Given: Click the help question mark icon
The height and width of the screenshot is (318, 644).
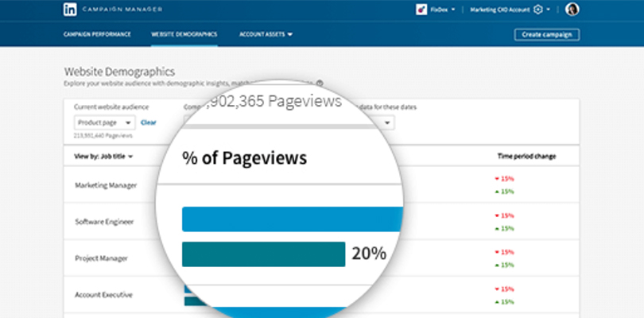Looking at the screenshot, I should tap(320, 83).
